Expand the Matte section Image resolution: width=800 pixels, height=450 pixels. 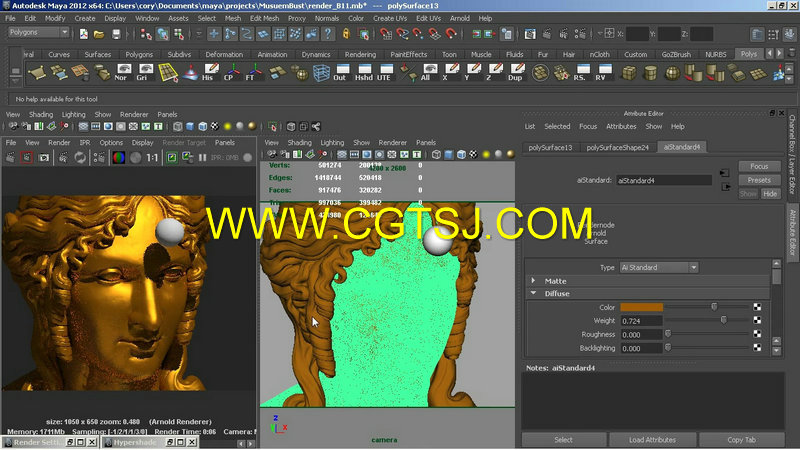[533, 281]
